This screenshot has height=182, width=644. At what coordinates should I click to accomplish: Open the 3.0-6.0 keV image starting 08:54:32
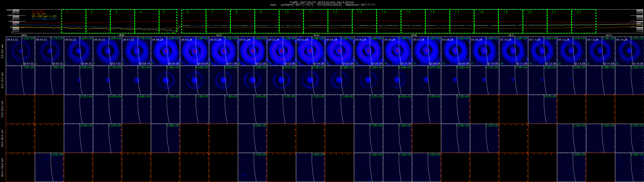(x=49, y=51)
